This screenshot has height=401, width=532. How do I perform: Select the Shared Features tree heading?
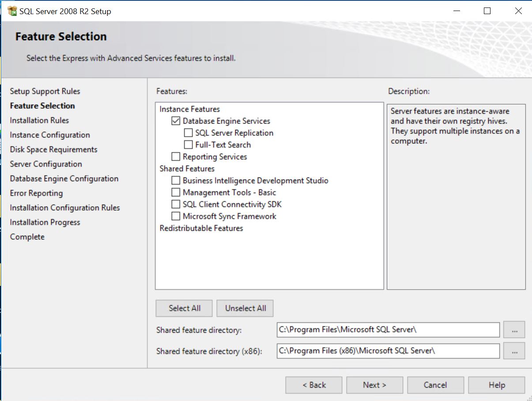coord(187,169)
